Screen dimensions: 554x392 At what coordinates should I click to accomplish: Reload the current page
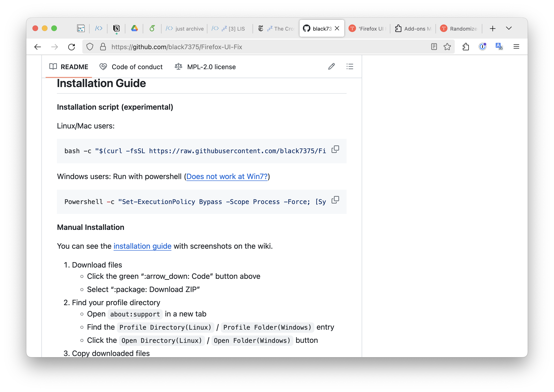pyautogui.click(x=71, y=47)
